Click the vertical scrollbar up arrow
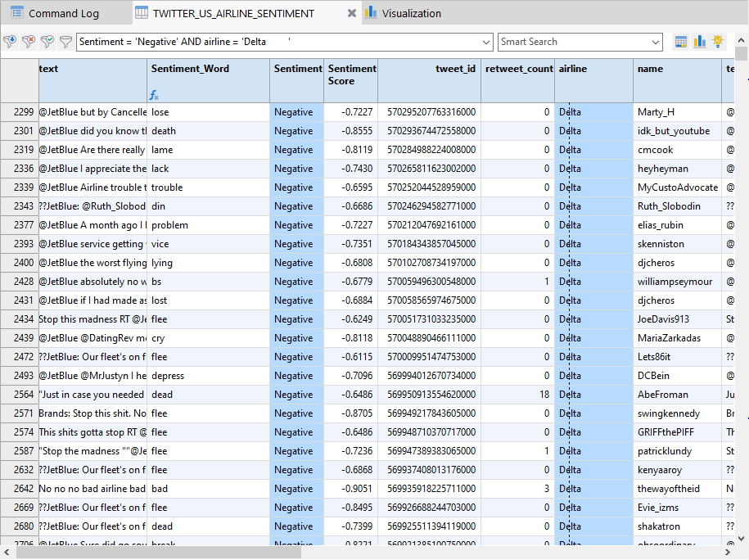 [x=741, y=40]
